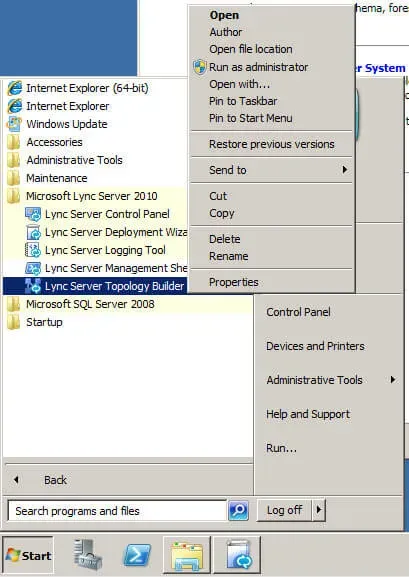Choose Restore previous versions
Image resolution: width=409 pixels, height=577 pixels.
tap(272, 144)
